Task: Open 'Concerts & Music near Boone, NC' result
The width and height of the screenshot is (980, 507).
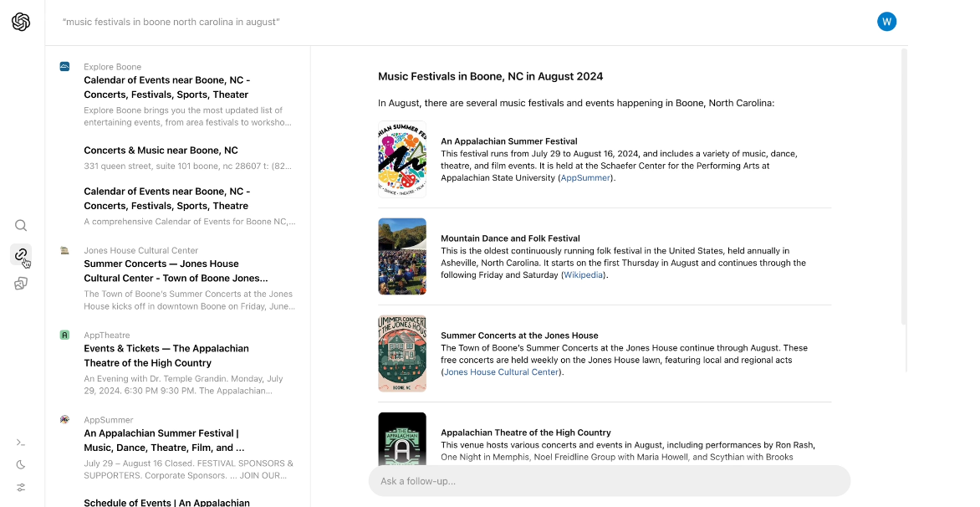Action: point(161,151)
